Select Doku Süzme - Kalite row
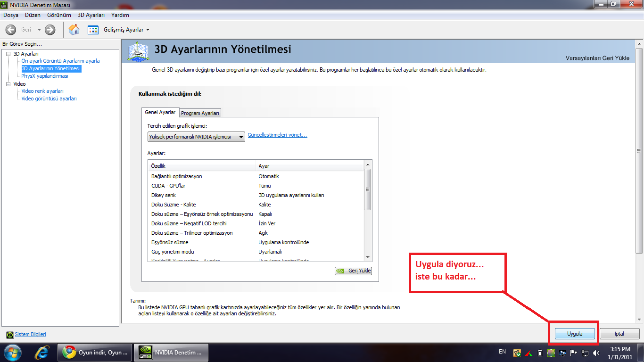The width and height of the screenshot is (644, 362). tap(256, 205)
